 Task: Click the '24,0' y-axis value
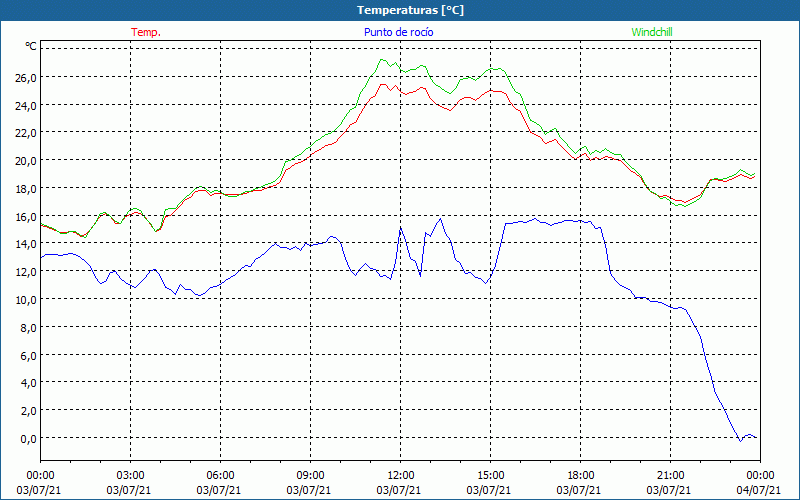click(x=26, y=106)
